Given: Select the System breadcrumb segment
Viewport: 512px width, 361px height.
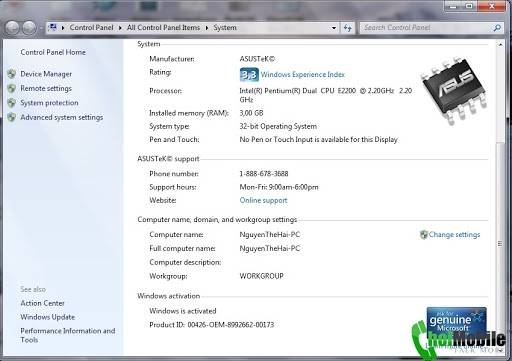Looking at the screenshot, I should click(225, 28).
